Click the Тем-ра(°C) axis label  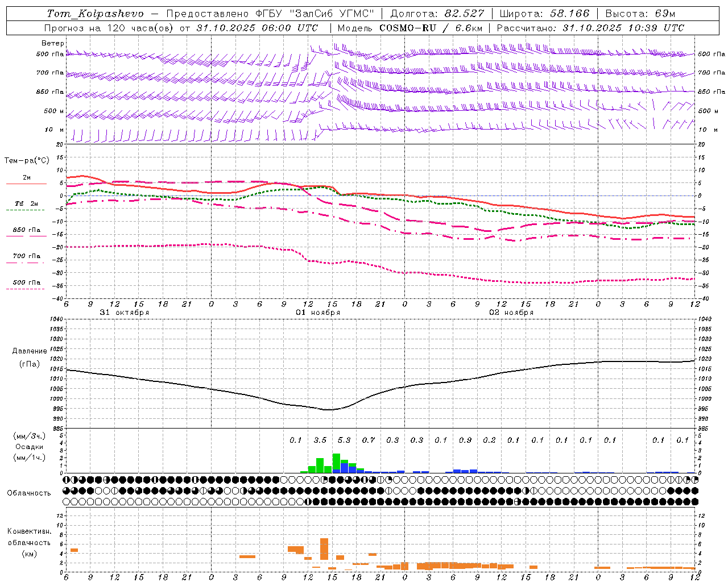[27, 161]
